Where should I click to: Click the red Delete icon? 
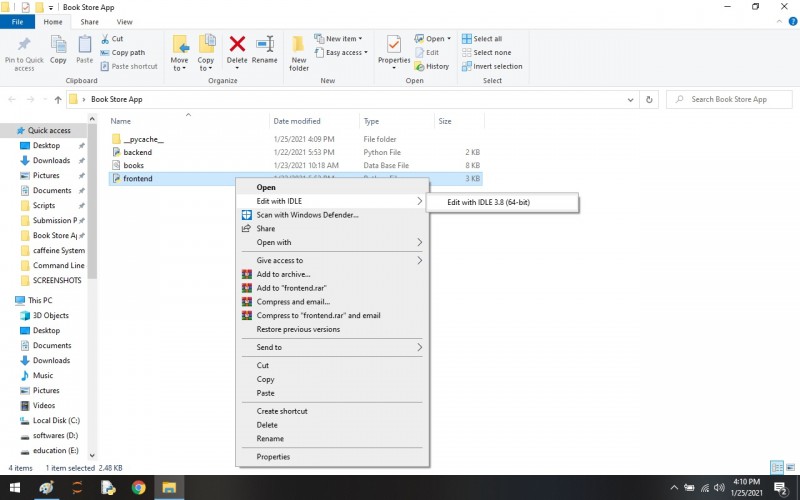(237, 44)
